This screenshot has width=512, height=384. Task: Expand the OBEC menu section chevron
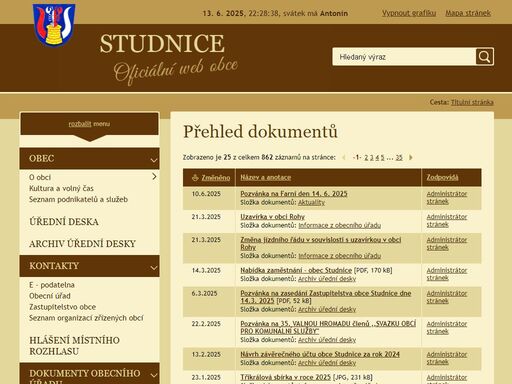[154, 160]
